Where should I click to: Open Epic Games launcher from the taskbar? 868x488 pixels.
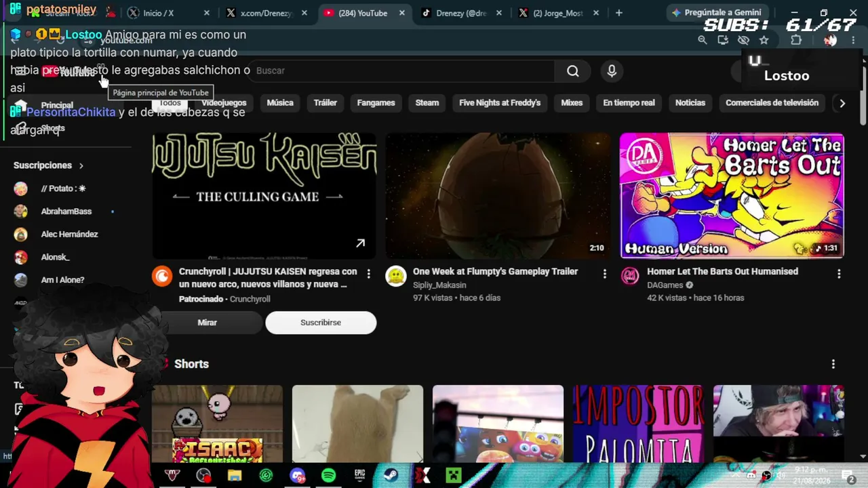[359, 476]
